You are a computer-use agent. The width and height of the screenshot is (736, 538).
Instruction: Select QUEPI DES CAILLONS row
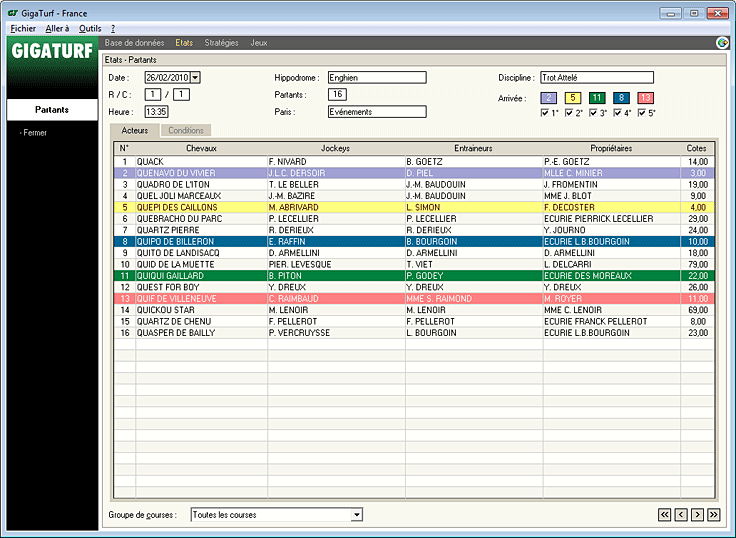(x=414, y=207)
